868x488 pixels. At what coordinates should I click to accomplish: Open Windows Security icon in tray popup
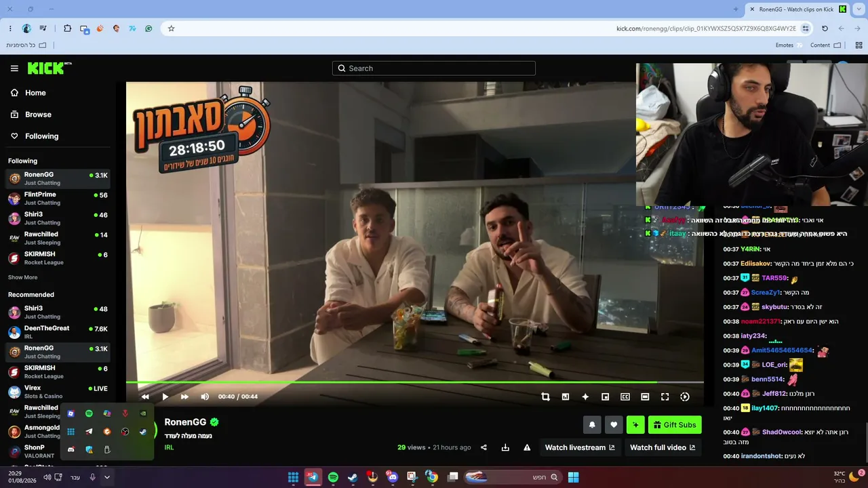click(x=89, y=449)
